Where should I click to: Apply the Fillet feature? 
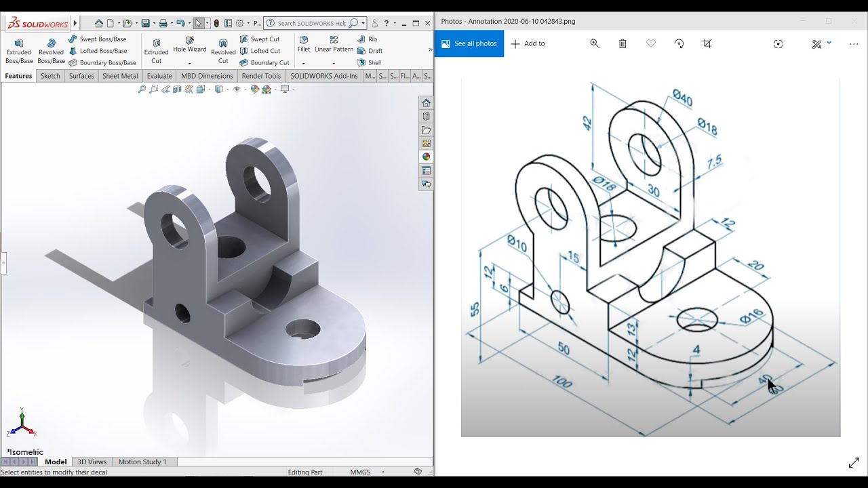(x=304, y=44)
